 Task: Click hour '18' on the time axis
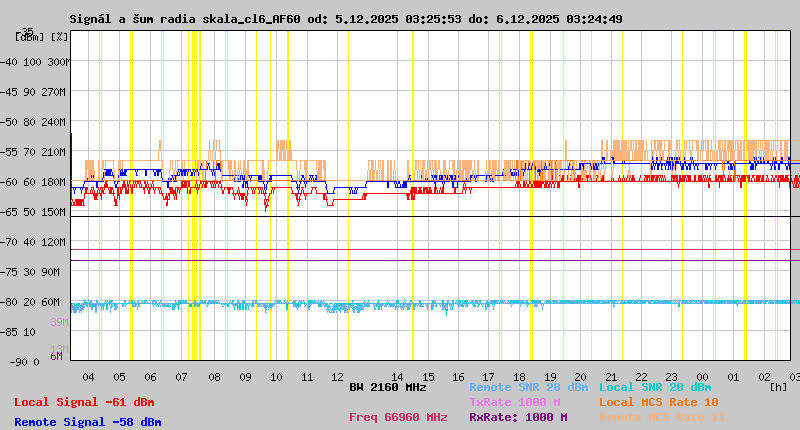pyautogui.click(x=519, y=377)
